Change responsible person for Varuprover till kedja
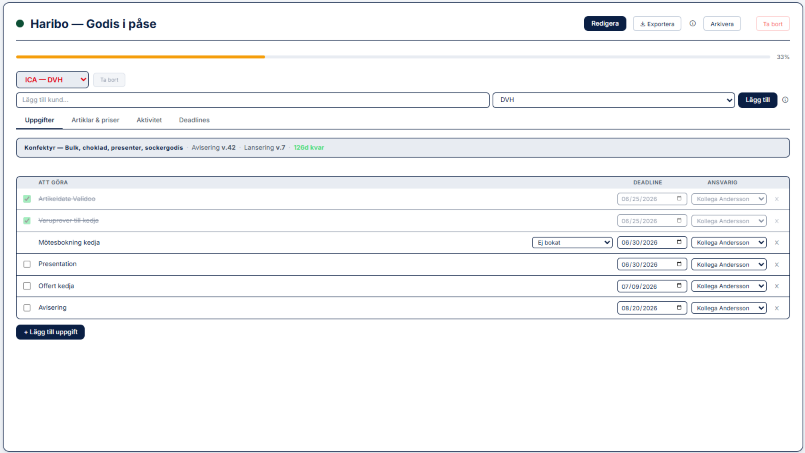 729,221
